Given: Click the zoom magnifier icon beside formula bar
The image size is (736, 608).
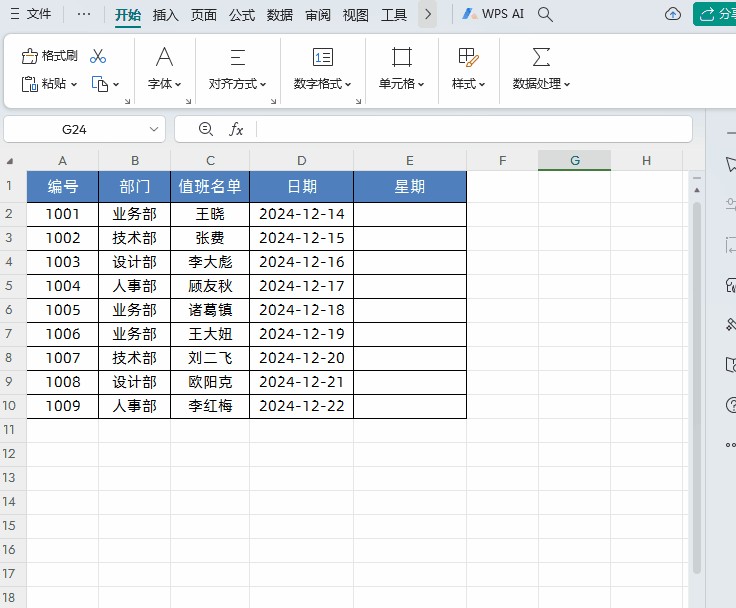Looking at the screenshot, I should 206,129.
